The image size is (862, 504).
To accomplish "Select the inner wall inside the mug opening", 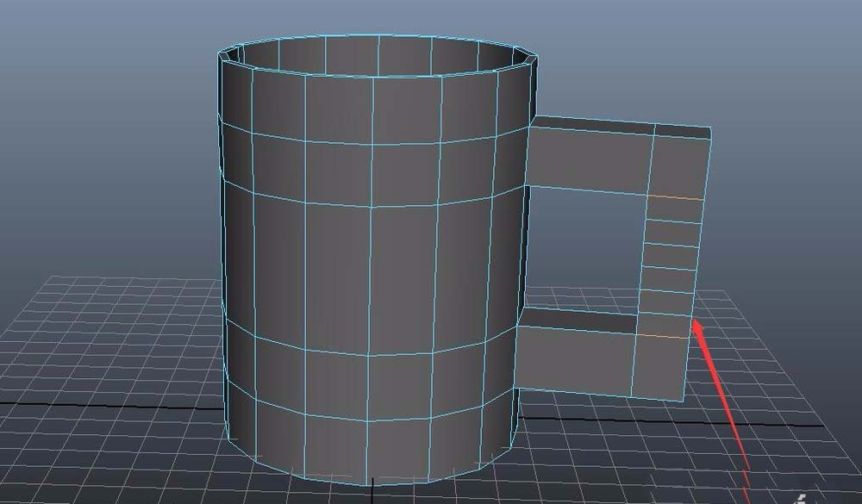I will click(x=379, y=55).
